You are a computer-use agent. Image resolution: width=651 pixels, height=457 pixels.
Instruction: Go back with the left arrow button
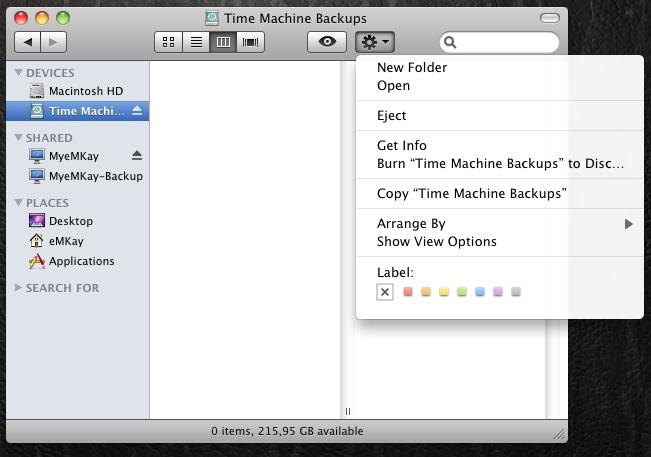coord(27,42)
